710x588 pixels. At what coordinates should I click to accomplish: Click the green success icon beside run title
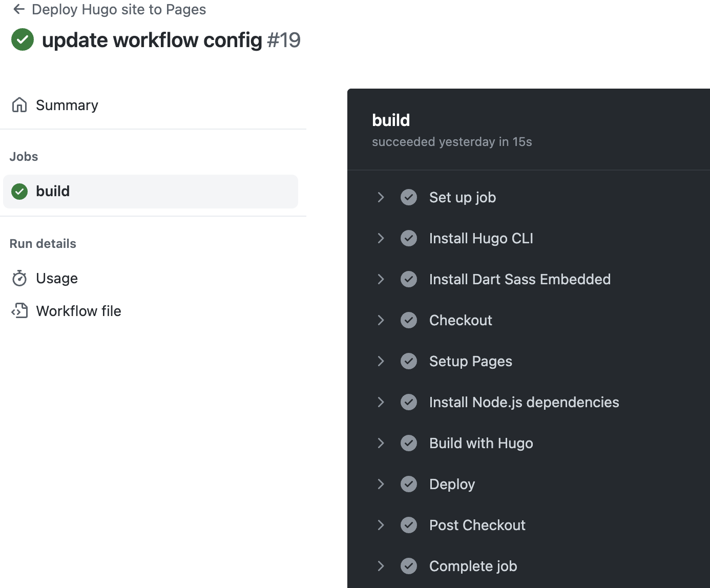23,40
